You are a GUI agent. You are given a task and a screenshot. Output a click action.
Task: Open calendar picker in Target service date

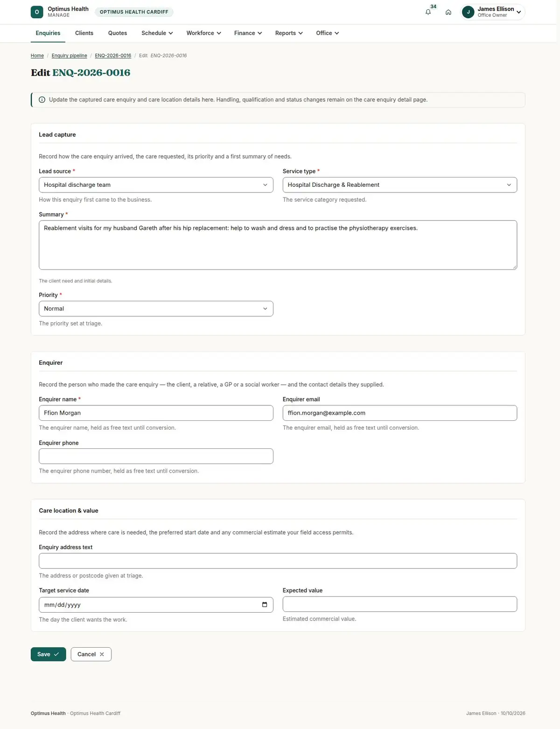point(265,605)
